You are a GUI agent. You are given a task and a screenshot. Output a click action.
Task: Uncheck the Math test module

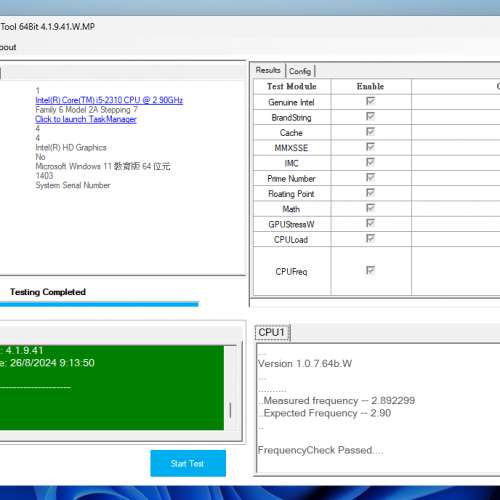370,208
